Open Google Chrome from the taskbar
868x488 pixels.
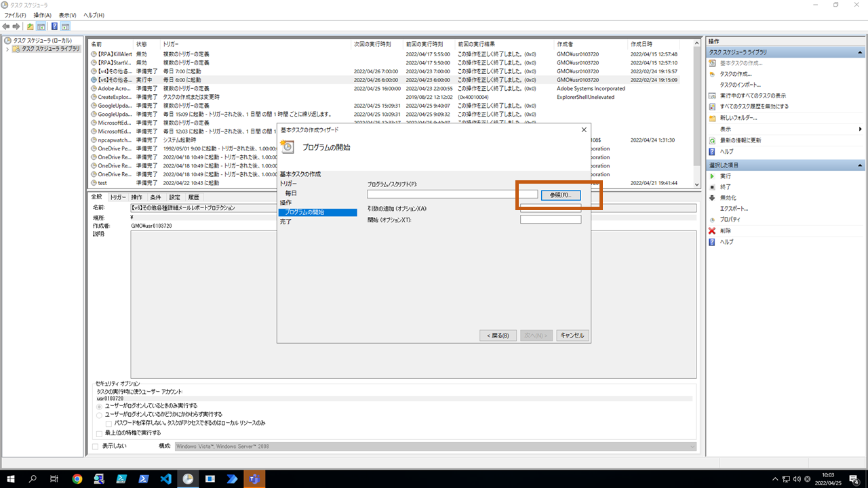pyautogui.click(x=77, y=479)
